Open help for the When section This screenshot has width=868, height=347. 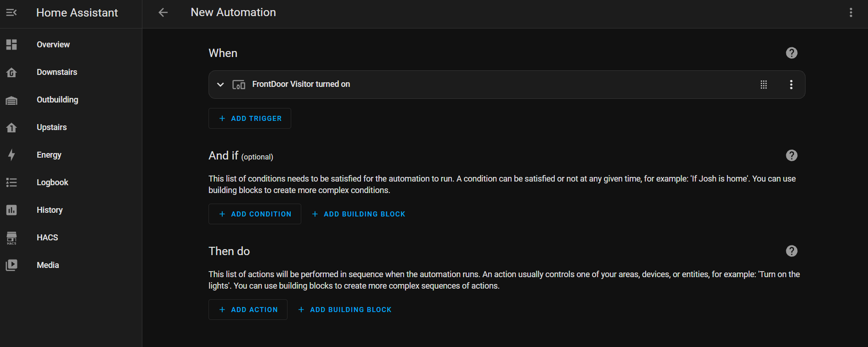coord(792,53)
